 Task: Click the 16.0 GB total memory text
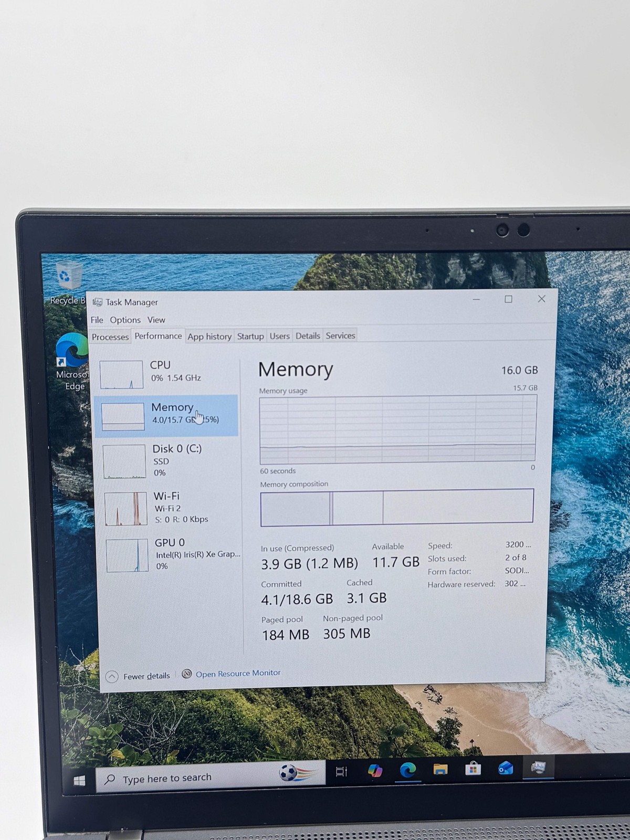(519, 370)
